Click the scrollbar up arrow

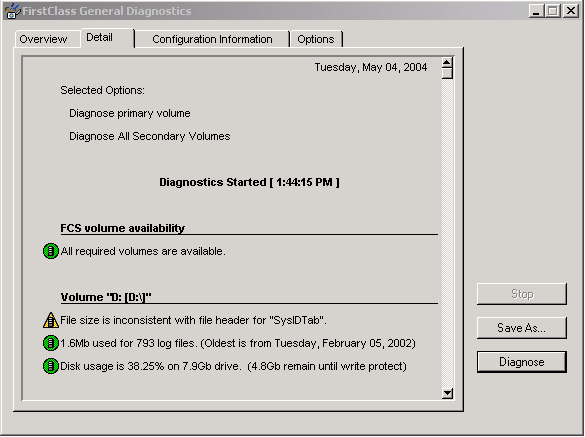(x=447, y=62)
